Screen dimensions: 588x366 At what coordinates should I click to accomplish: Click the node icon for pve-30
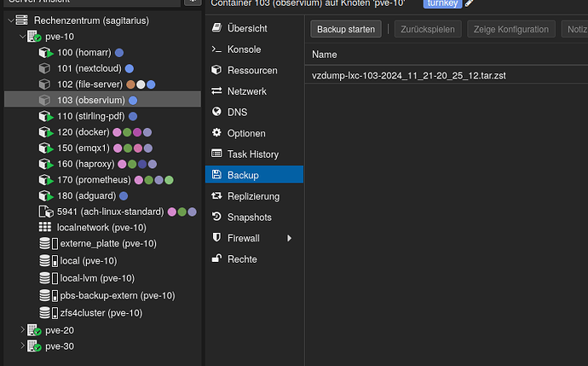point(34,346)
